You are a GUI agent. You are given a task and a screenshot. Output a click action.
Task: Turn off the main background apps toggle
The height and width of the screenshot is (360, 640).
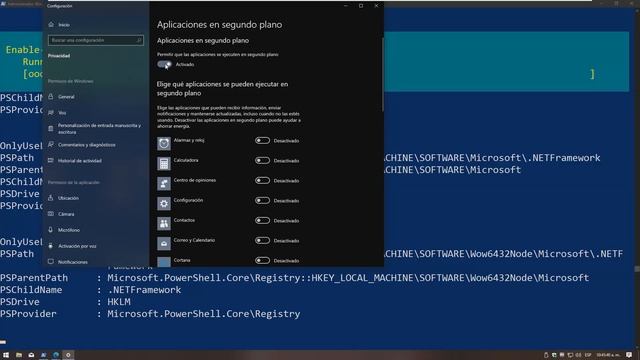click(x=164, y=64)
